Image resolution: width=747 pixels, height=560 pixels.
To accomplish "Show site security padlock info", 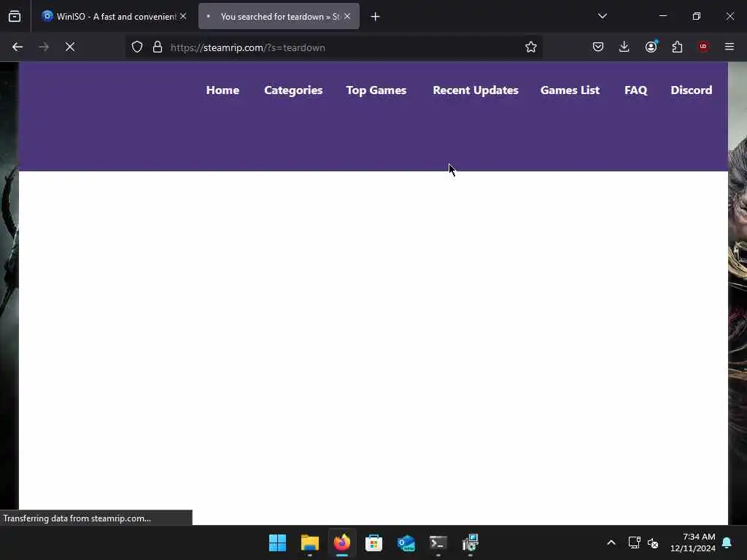I will (158, 47).
